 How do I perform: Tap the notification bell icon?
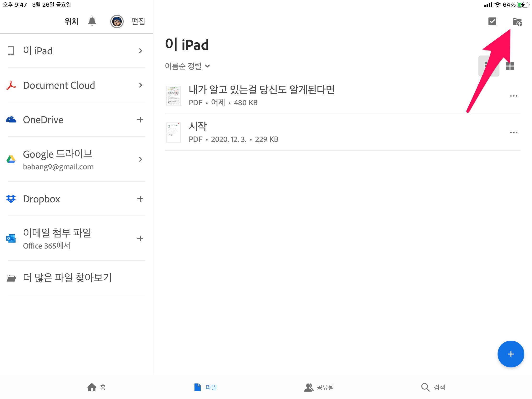click(92, 21)
